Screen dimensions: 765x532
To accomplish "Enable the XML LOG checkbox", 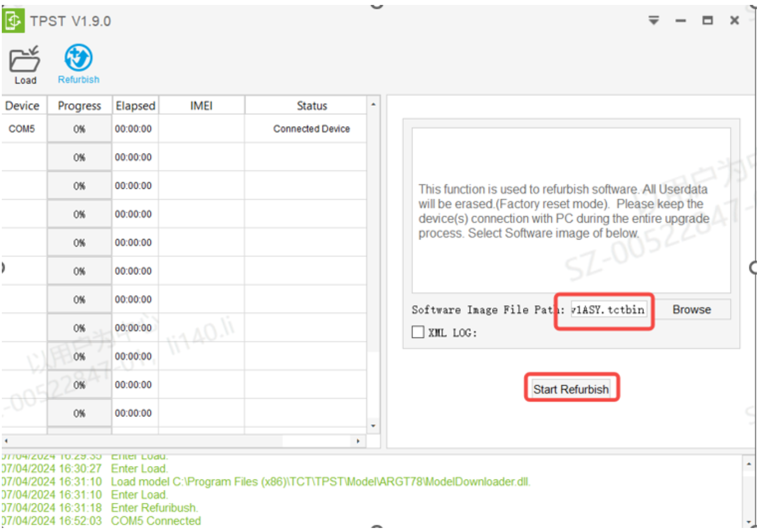I will (418, 332).
